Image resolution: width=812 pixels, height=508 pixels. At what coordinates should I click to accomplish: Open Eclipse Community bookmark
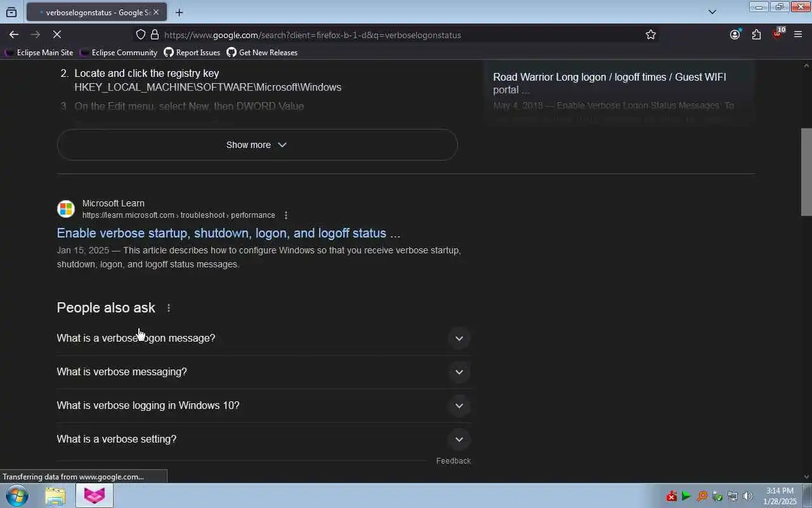119,53
